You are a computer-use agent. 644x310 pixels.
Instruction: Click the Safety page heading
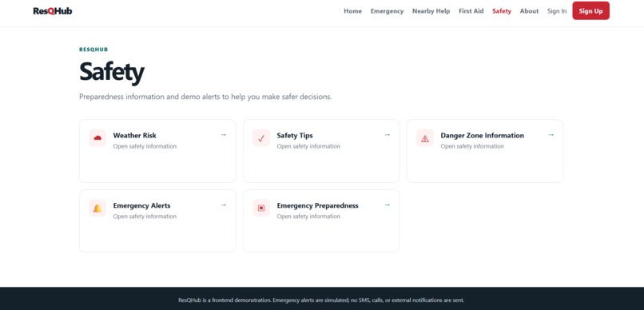click(112, 72)
